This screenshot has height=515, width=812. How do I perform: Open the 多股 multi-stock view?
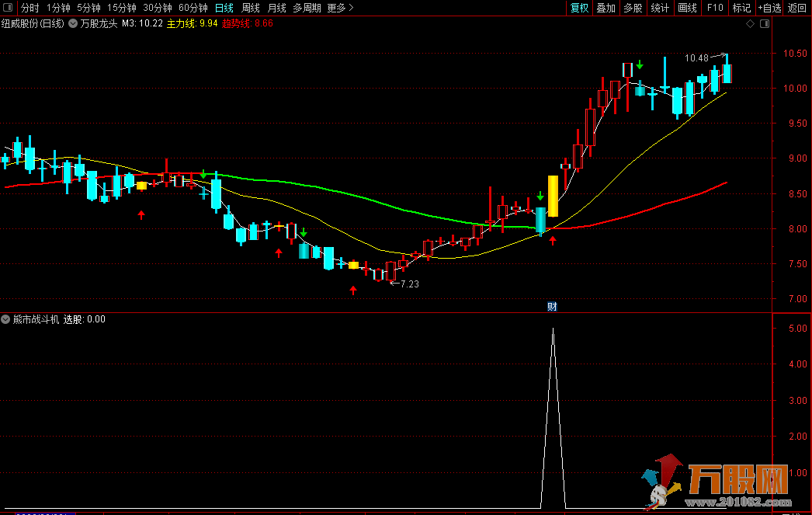(x=633, y=8)
